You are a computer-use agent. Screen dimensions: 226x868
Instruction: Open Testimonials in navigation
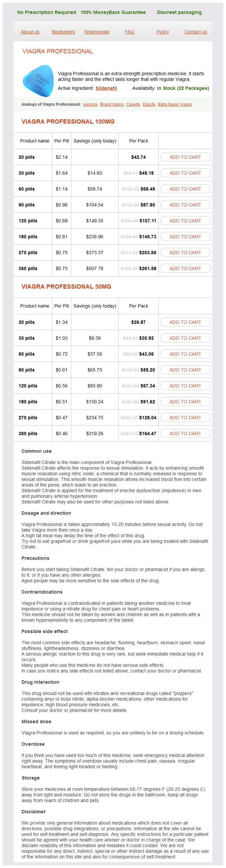[96, 32]
